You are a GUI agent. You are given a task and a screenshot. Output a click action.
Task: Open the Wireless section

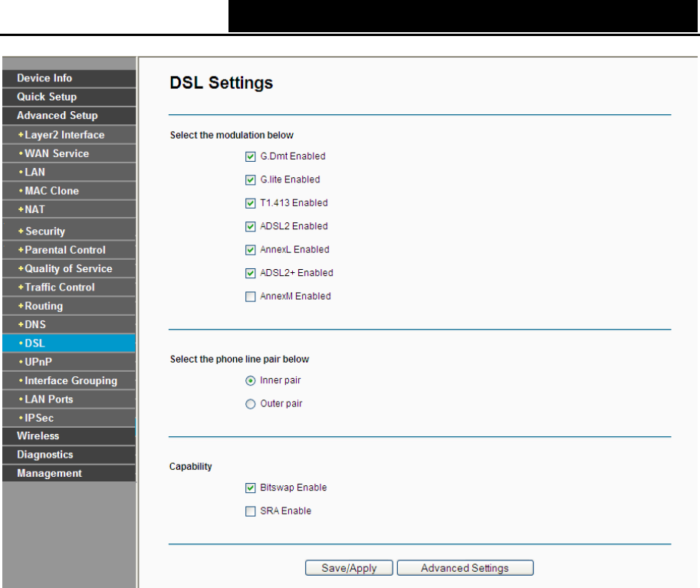coord(69,436)
